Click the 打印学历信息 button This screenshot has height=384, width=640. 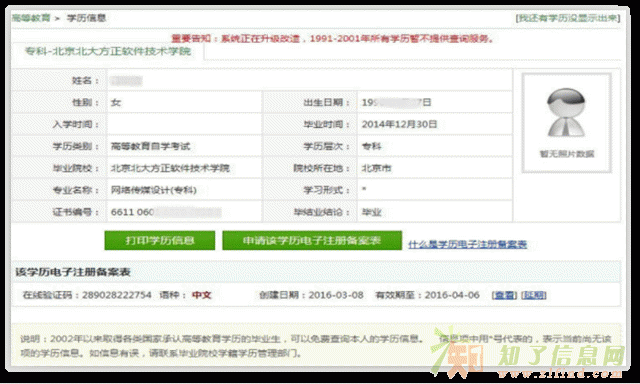[160, 240]
